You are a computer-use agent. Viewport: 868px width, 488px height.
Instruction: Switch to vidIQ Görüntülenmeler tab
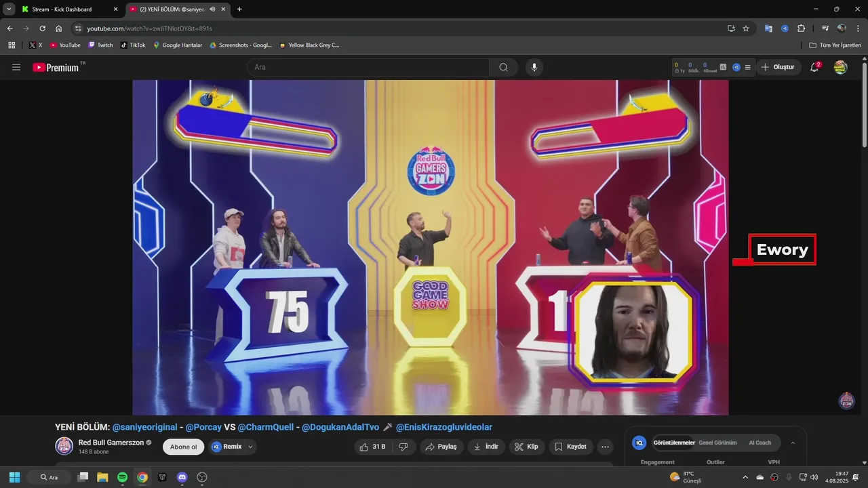coord(674,443)
